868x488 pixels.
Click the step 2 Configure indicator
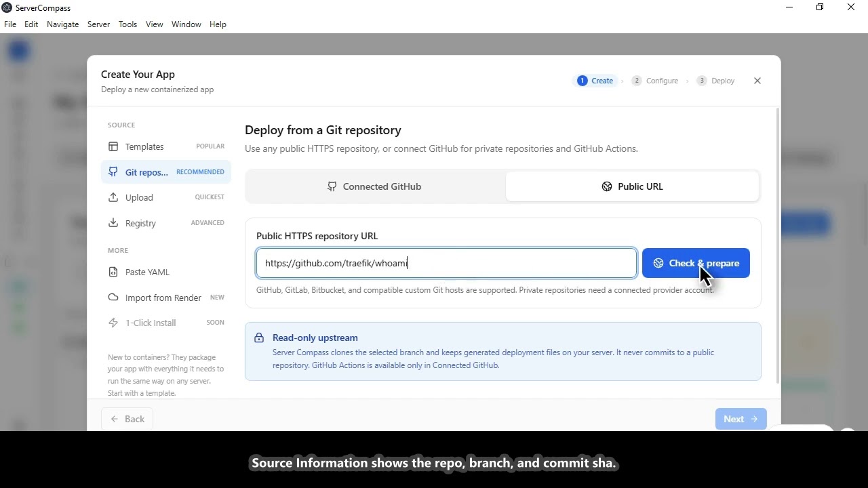click(655, 81)
